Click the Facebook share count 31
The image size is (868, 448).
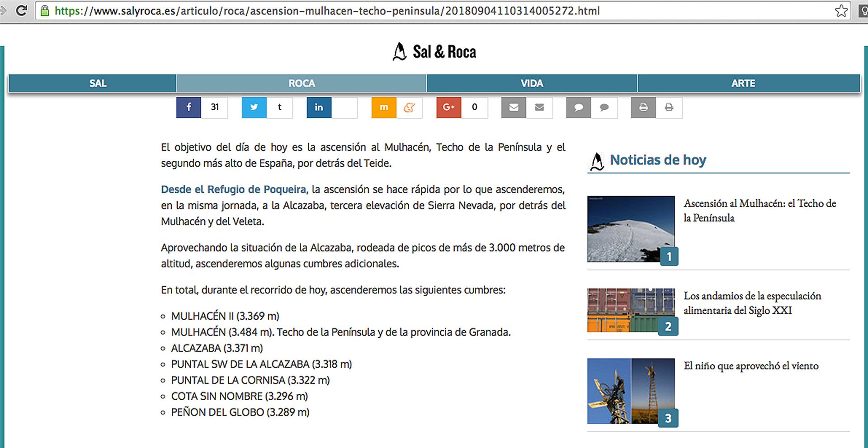coord(215,107)
